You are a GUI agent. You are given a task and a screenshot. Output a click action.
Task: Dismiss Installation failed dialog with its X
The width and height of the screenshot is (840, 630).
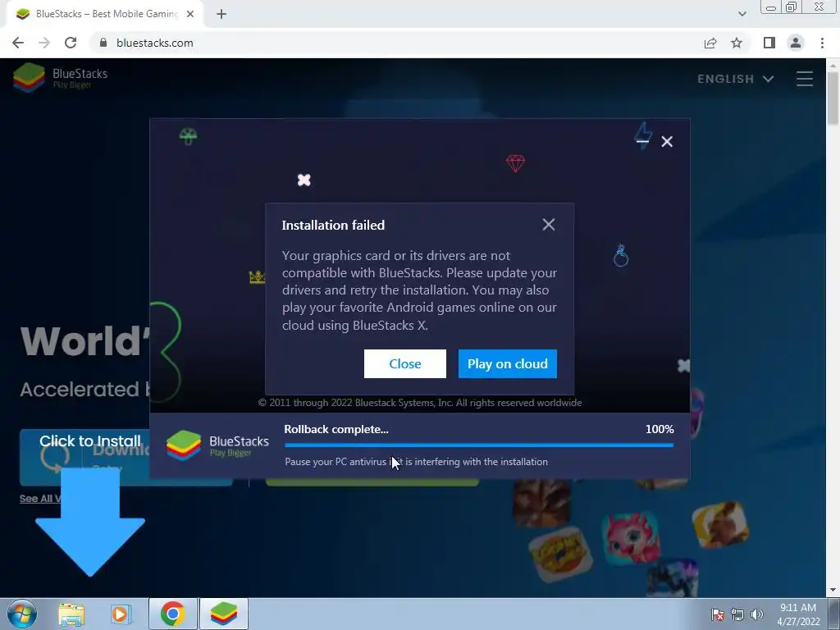(x=549, y=225)
